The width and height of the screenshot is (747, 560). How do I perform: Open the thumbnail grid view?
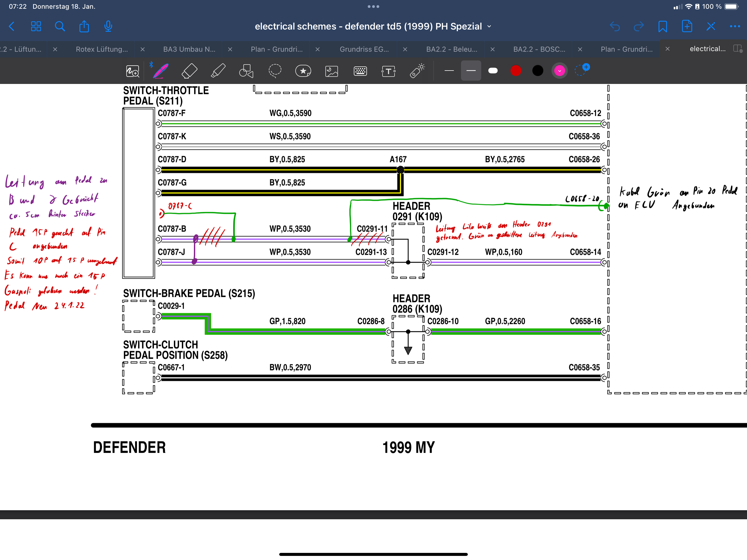(x=36, y=26)
